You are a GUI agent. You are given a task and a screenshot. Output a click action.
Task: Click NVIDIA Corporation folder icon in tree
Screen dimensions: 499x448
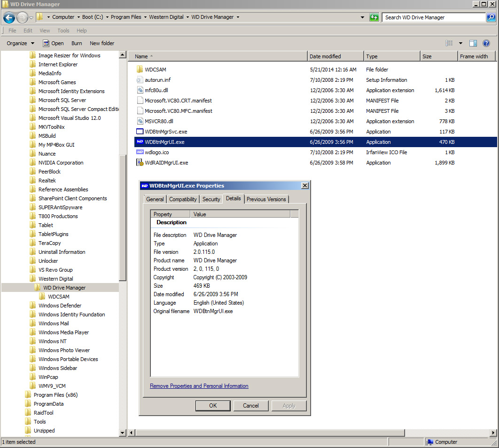32,162
